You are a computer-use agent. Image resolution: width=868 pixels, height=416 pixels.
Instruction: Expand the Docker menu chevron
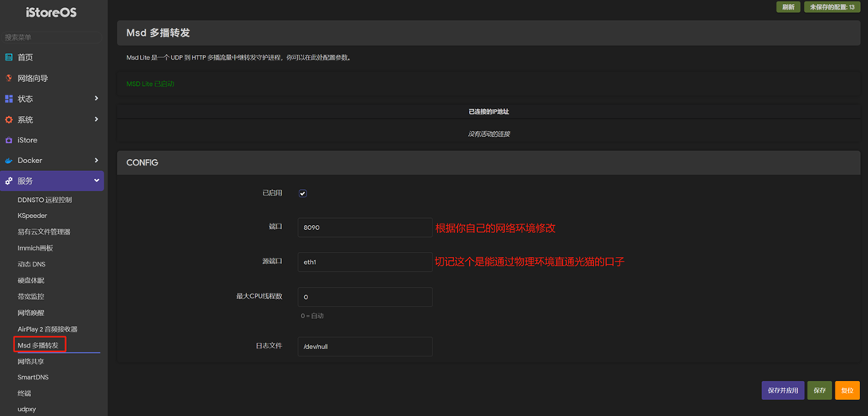(96, 161)
